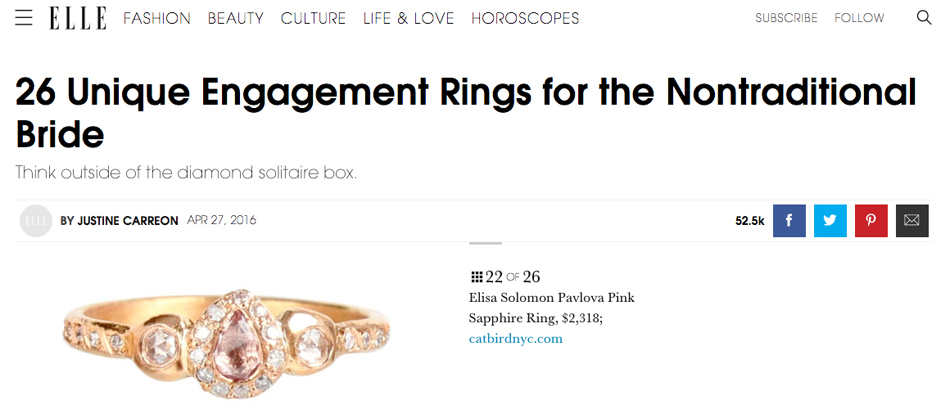Open the Fashion menu
The width and height of the screenshot is (950, 418).
[x=157, y=18]
